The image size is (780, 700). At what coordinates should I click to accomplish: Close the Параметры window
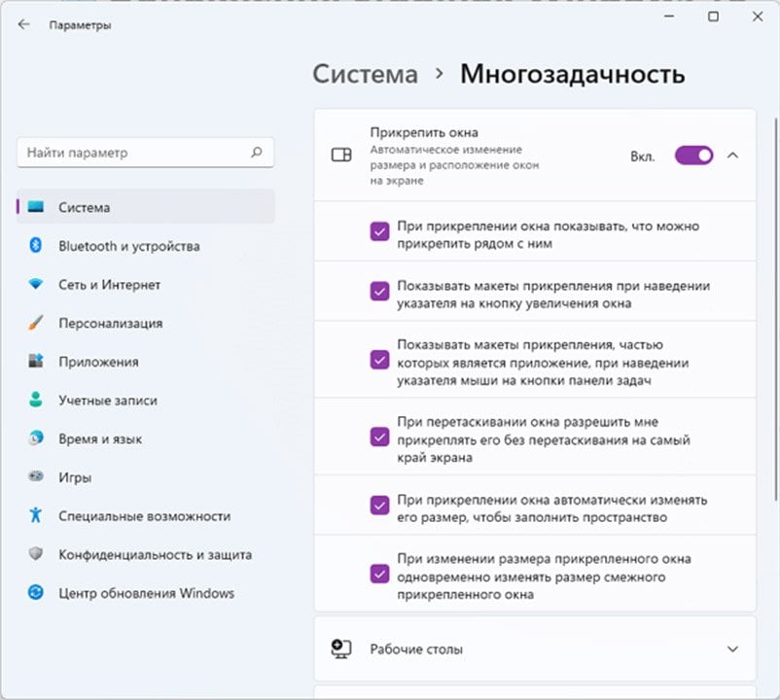point(758,17)
